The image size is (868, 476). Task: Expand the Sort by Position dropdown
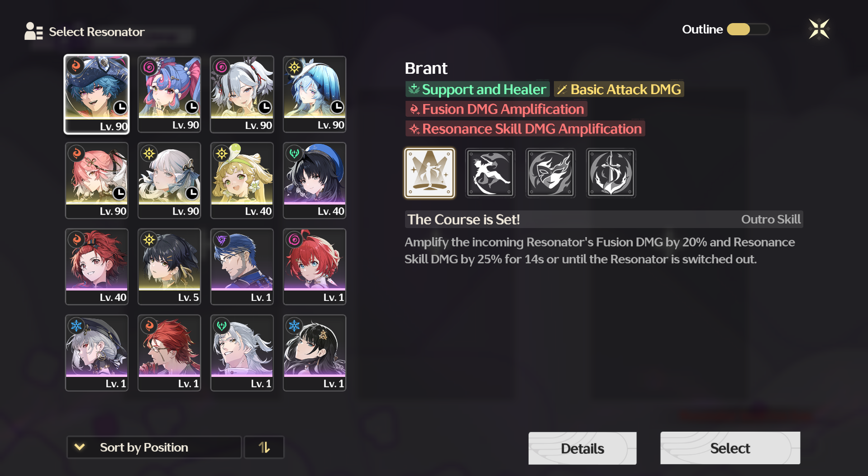(154, 447)
